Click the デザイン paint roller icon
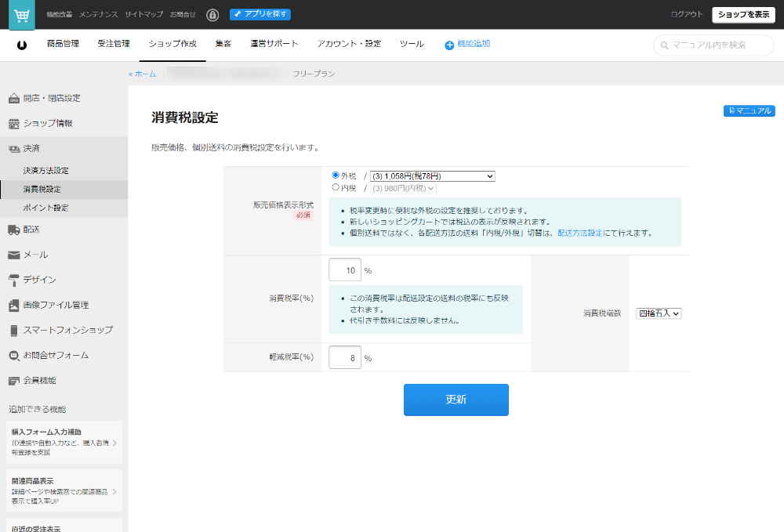 click(x=14, y=280)
